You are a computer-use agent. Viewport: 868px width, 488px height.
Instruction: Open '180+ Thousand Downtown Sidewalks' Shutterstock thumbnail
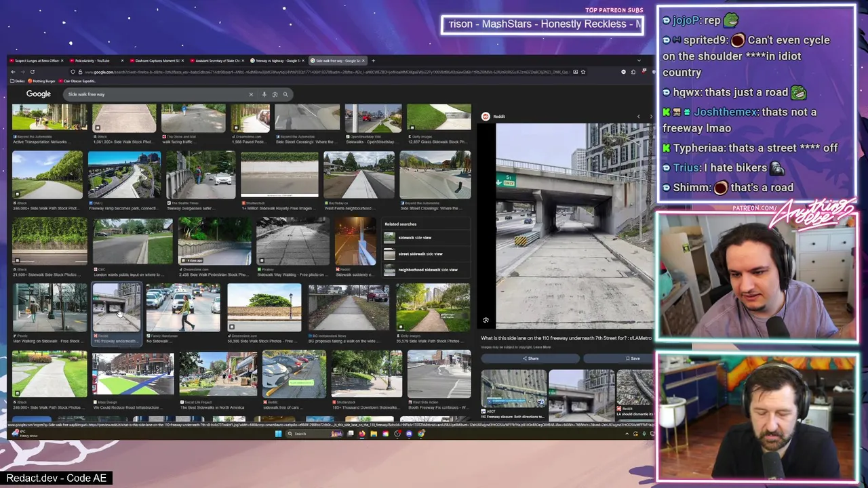coord(366,373)
